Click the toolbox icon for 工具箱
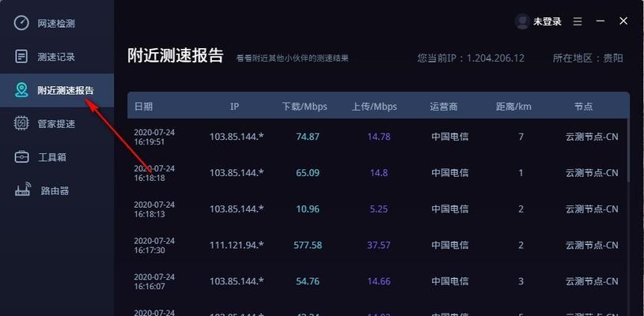Viewport: 644px width, 316px height. [21, 157]
